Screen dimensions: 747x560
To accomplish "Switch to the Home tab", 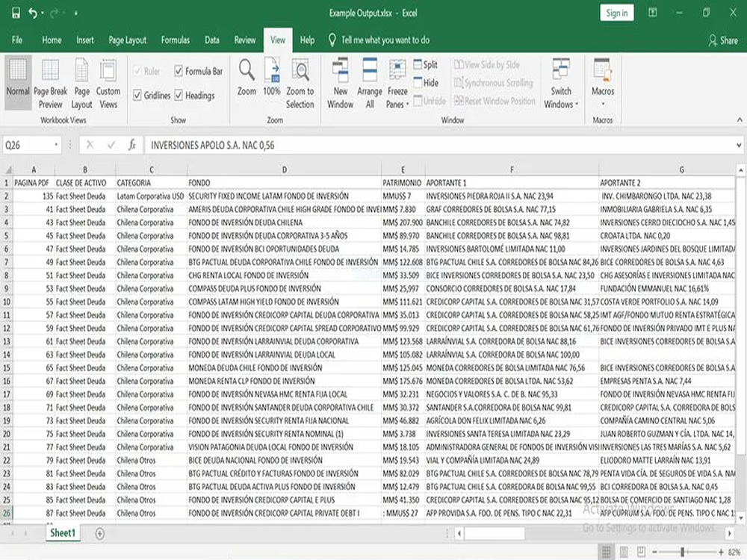I will click(52, 40).
